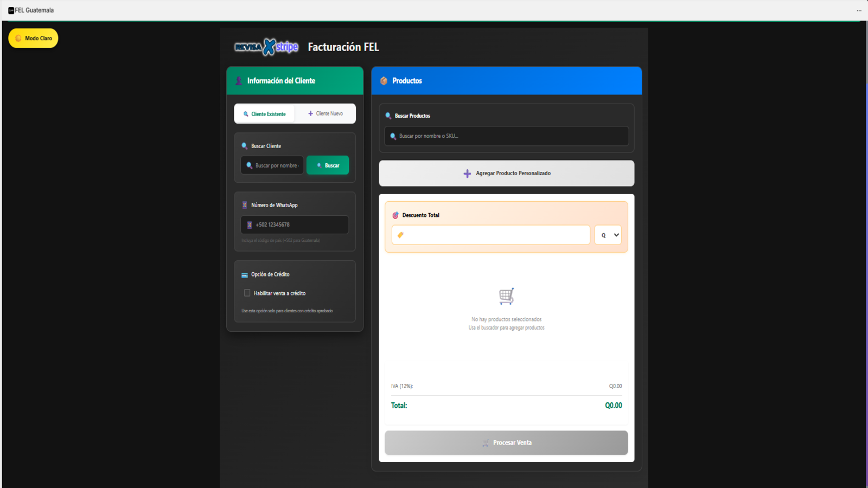Image resolution: width=868 pixels, height=488 pixels.
Task: Click the 'No hay productos seleccionados' message
Action: pos(506,319)
